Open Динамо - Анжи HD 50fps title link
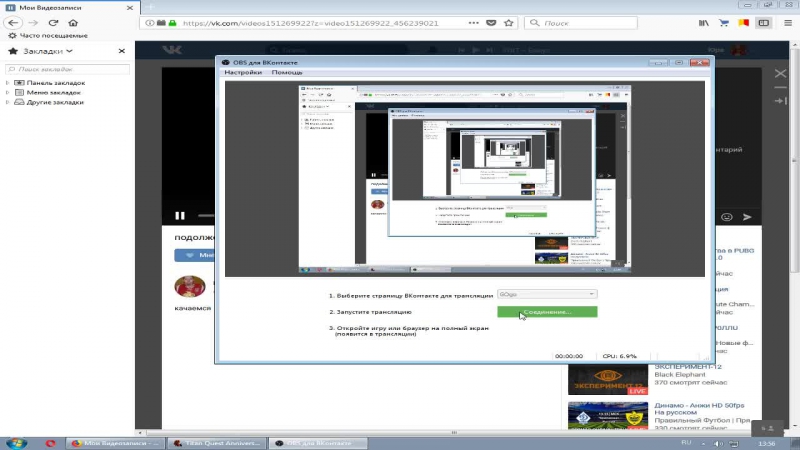The image size is (800, 450). coord(699,409)
